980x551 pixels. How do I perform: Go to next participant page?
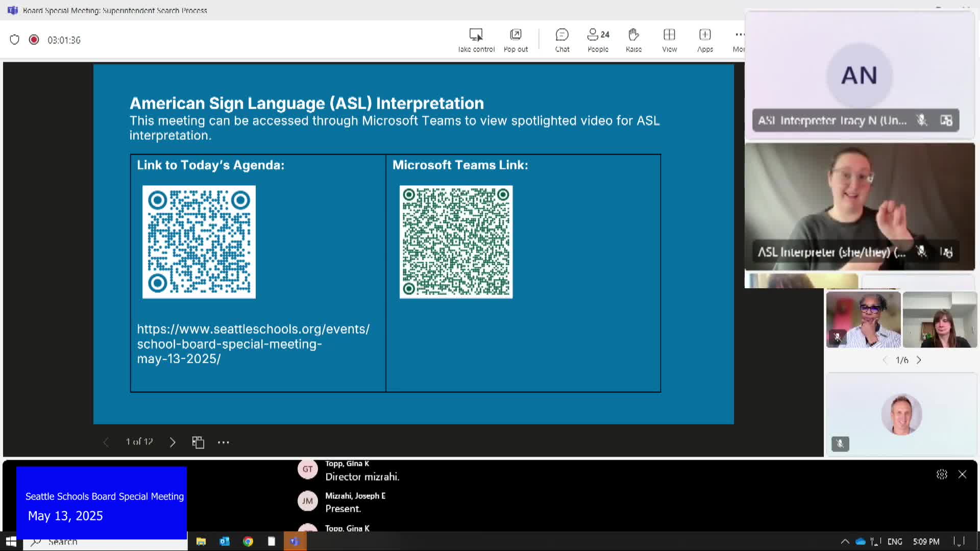(919, 360)
